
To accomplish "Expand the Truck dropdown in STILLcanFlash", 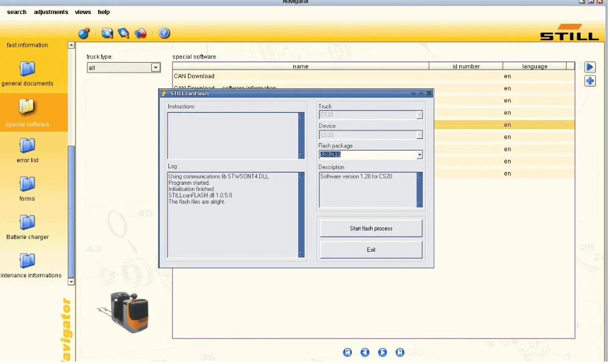I will pyautogui.click(x=420, y=115).
